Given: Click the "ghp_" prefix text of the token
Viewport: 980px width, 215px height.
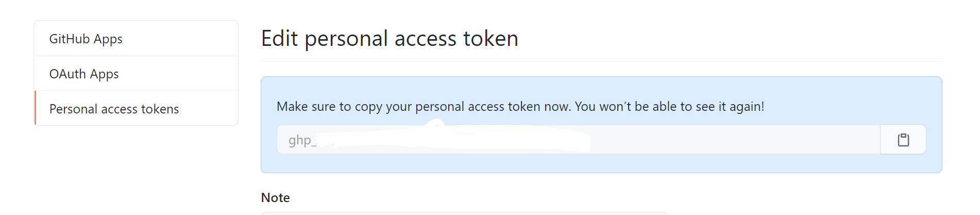Looking at the screenshot, I should click(x=302, y=140).
